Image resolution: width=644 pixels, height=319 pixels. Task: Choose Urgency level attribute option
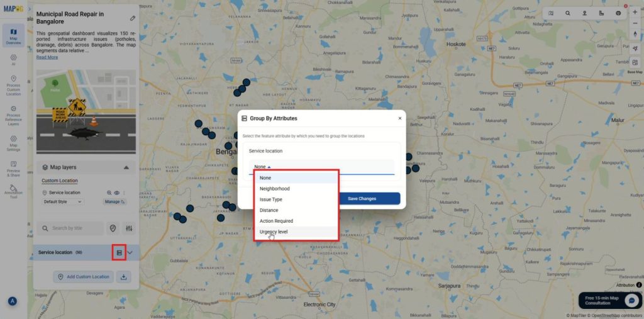(296, 232)
